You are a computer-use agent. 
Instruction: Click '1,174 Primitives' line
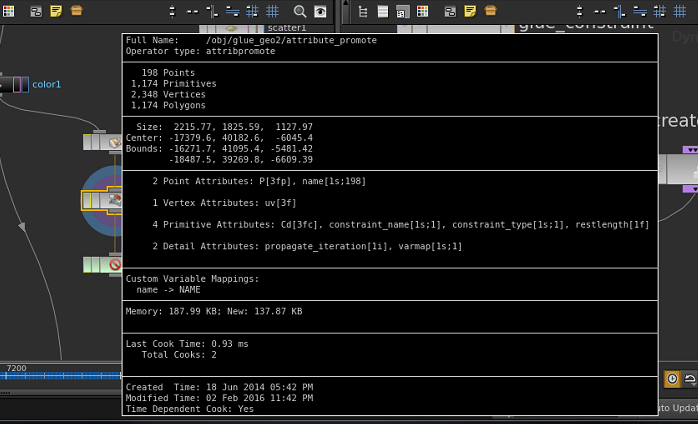pyautogui.click(x=174, y=84)
